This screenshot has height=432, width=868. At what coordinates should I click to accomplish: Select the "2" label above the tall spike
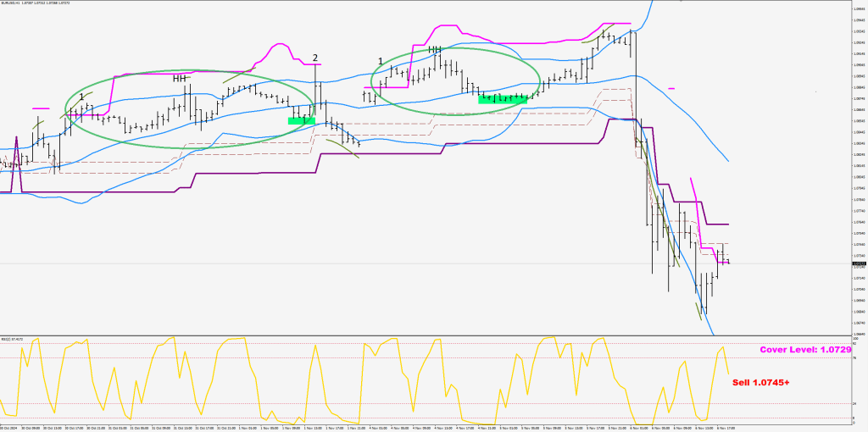click(x=315, y=58)
